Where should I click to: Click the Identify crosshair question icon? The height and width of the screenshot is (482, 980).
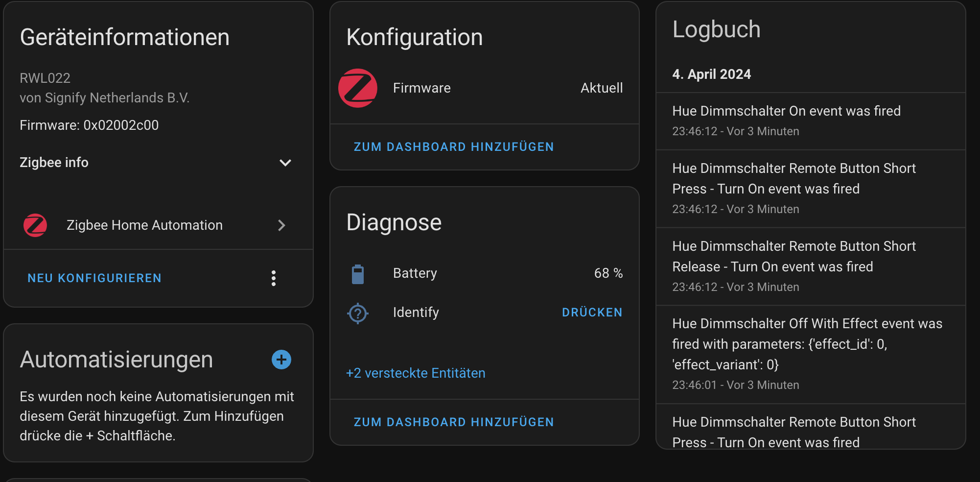[x=358, y=313]
